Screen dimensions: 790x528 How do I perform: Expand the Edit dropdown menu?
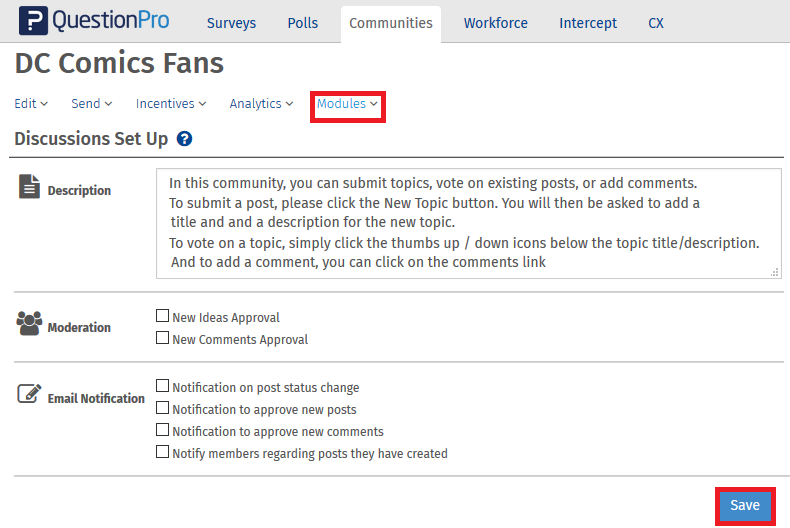[31, 104]
